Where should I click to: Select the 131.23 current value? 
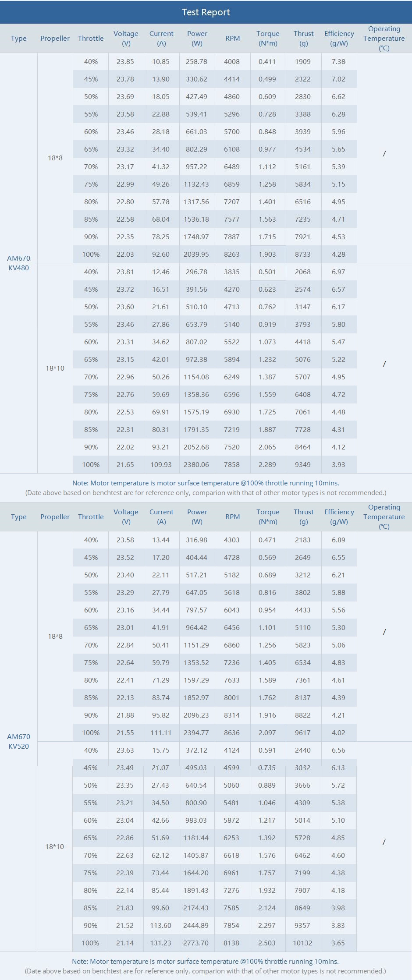click(160, 943)
